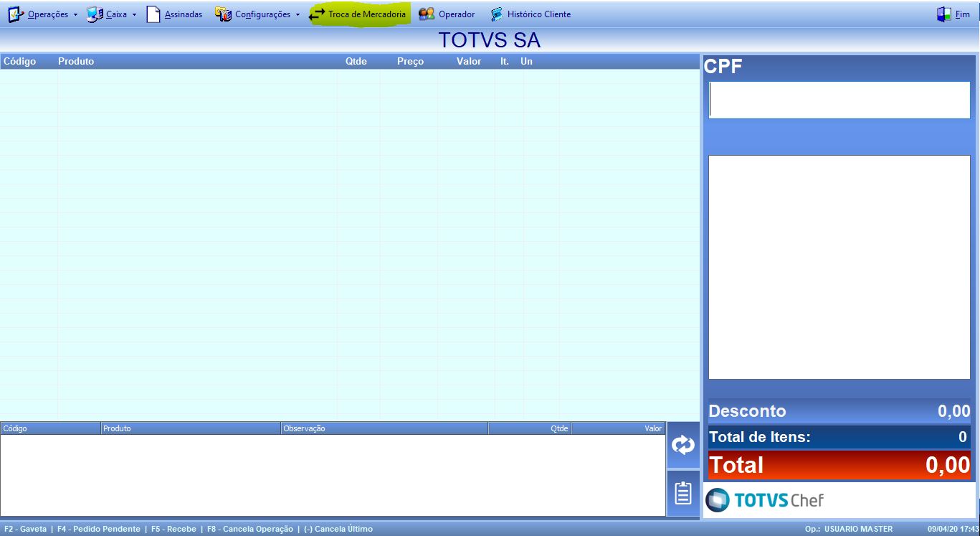
Task: Focus the CPF input field
Action: pos(839,100)
